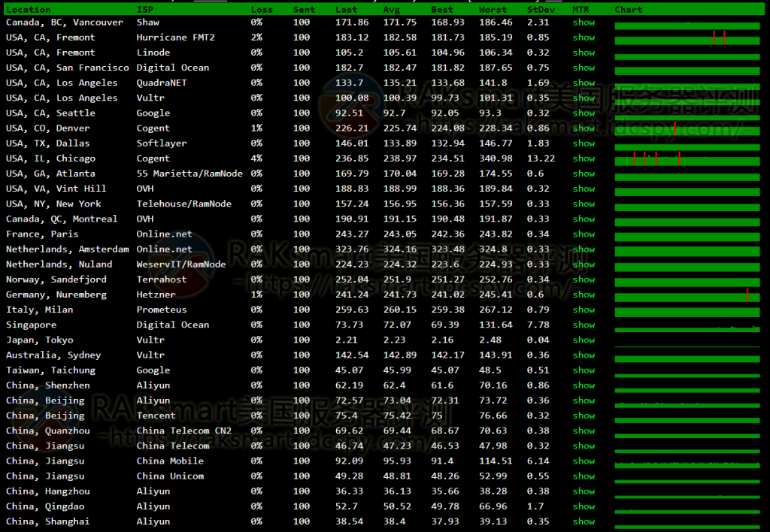
Task: Open 'show' for Japan, Tokyo Vultr
Action: click(x=584, y=340)
